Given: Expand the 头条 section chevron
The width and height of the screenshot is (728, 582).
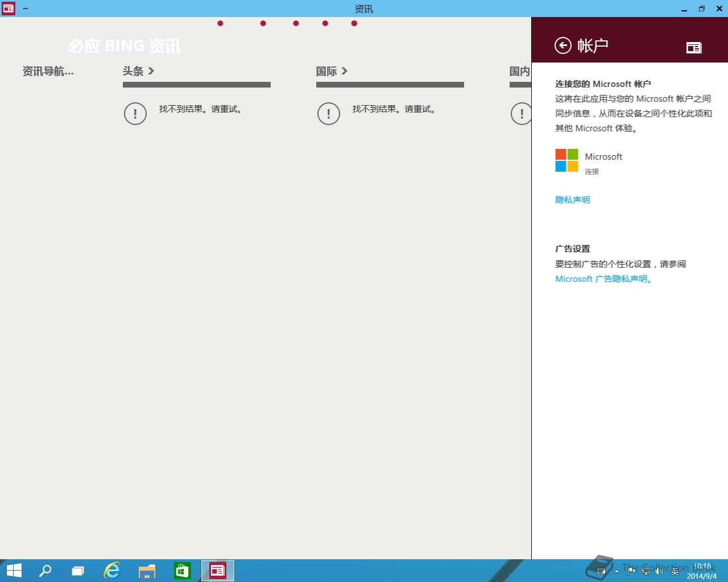Looking at the screenshot, I should pos(151,71).
